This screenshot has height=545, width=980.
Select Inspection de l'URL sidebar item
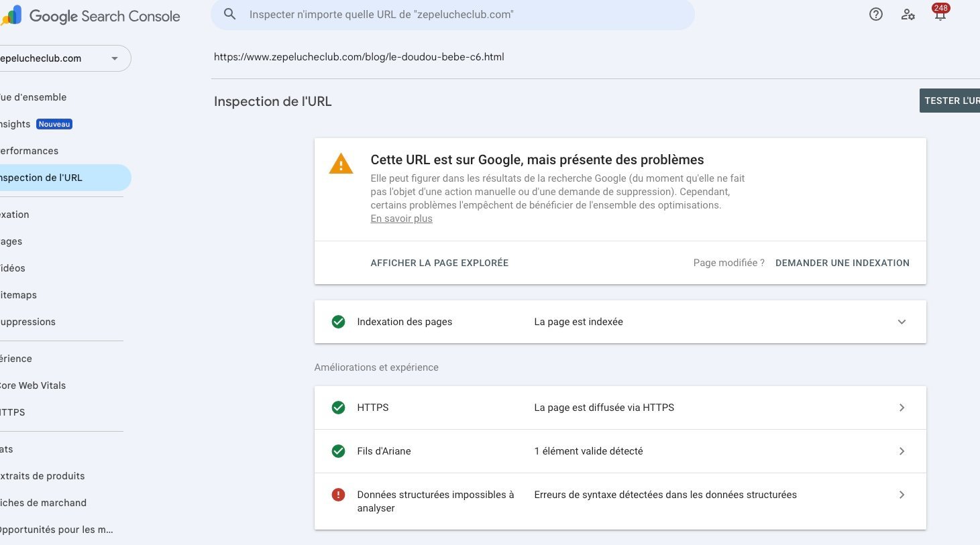[64, 178]
